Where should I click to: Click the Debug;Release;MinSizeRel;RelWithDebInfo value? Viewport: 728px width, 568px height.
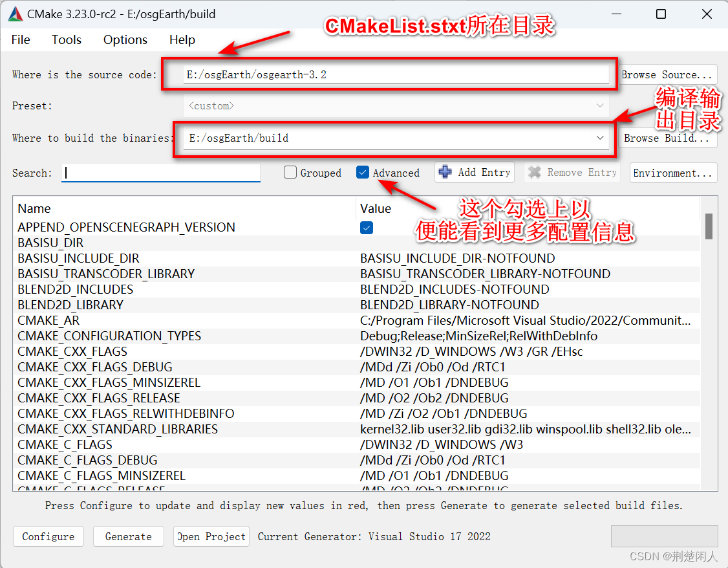point(478,336)
